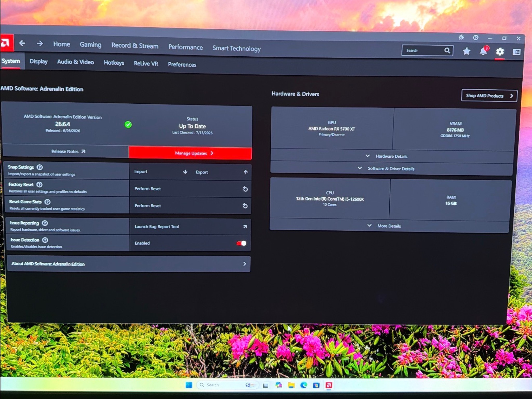This screenshot has width=532, height=399.
Task: Disable the Issue Detection toggle
Action: [x=241, y=243]
